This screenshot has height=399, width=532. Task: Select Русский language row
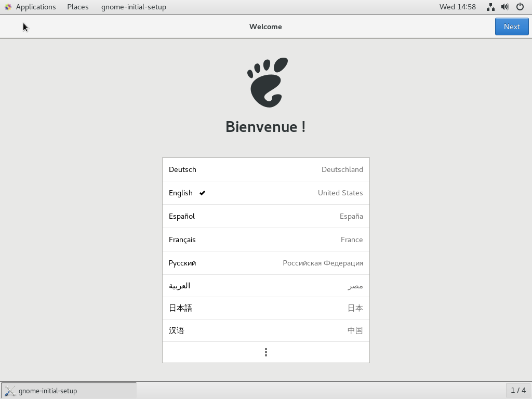tap(266, 263)
